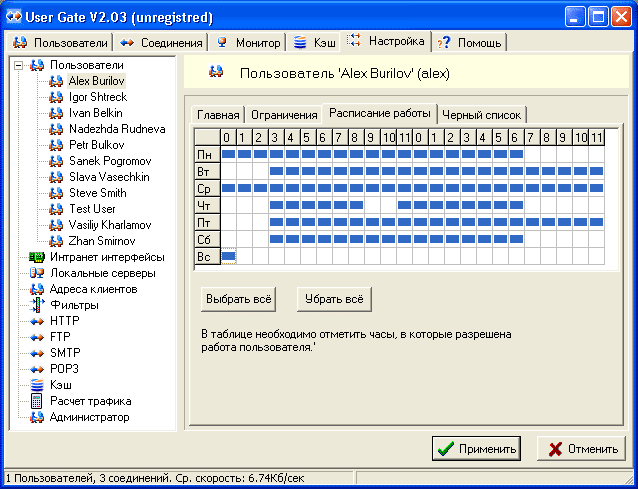The width and height of the screenshot is (638, 489).
Task: Click the Slava Vasechkin user icon
Action: click(x=56, y=177)
